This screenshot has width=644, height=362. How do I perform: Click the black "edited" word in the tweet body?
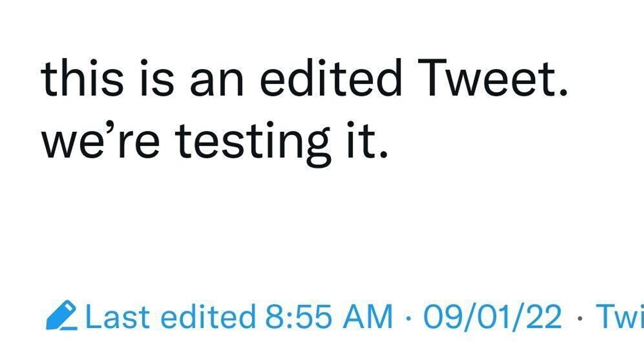(330, 79)
